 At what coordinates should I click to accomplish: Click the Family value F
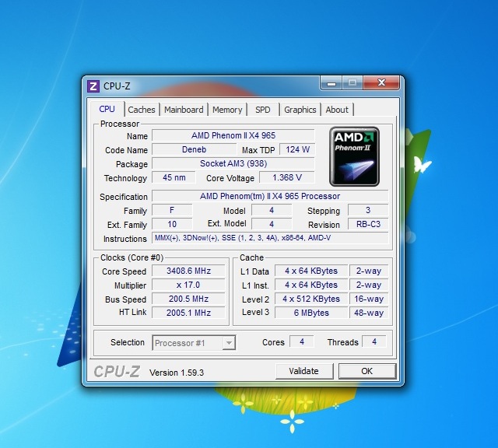pyautogui.click(x=172, y=210)
